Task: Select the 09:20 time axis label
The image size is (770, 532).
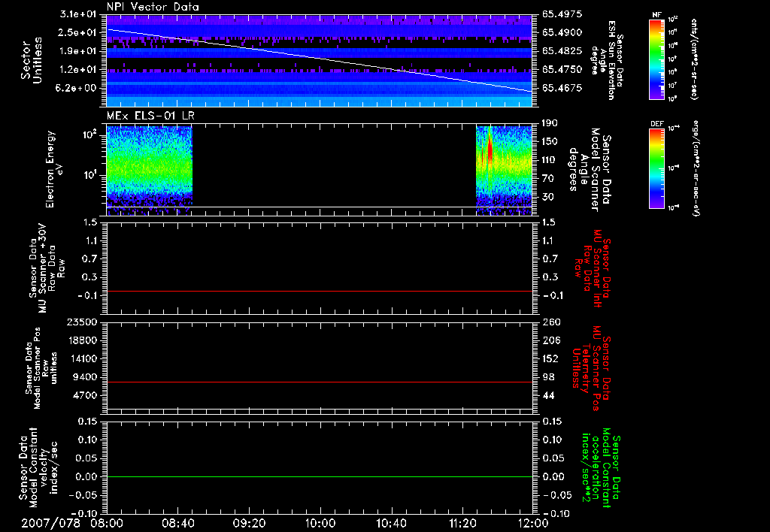Action: (x=249, y=522)
